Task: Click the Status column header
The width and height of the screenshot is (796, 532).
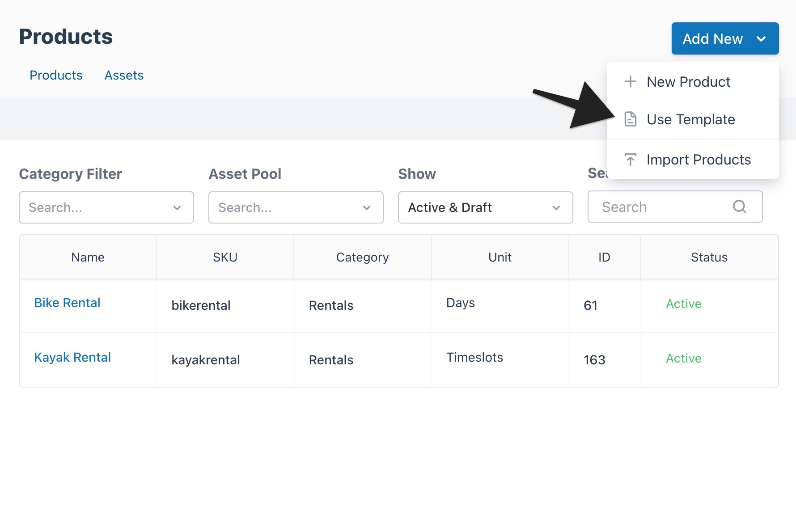Action: click(709, 257)
